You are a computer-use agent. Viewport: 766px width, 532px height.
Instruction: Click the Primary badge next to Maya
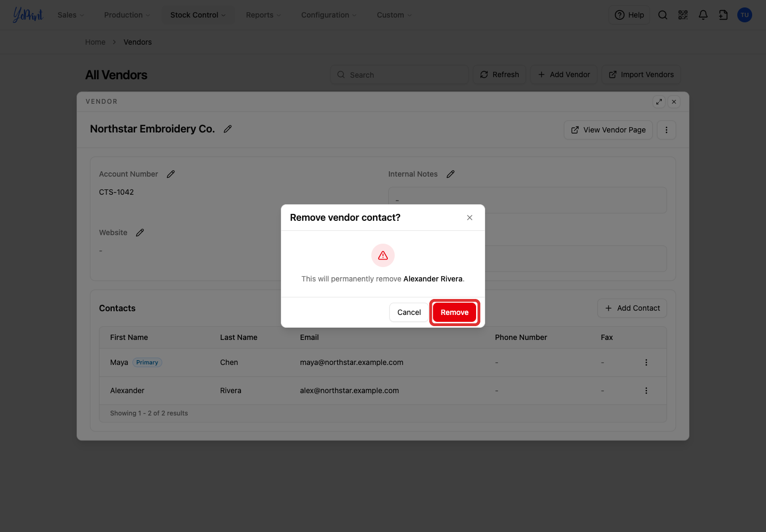[x=147, y=362]
